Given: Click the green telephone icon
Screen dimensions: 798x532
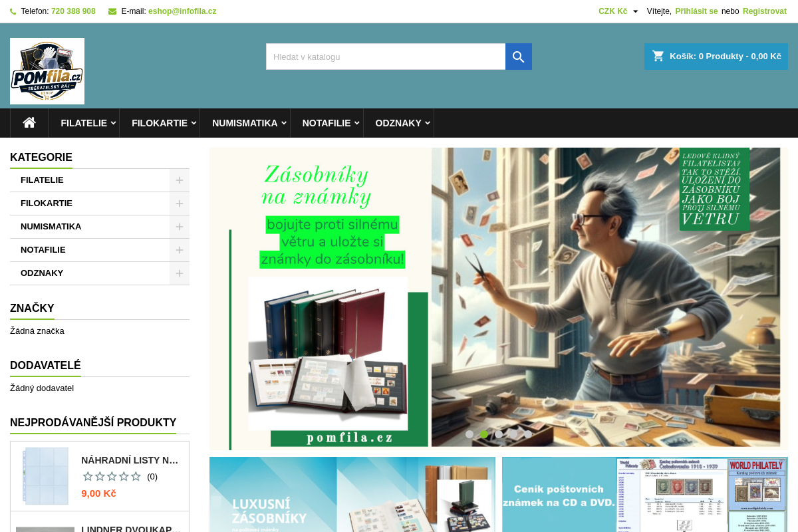Looking at the screenshot, I should pyautogui.click(x=13, y=11).
